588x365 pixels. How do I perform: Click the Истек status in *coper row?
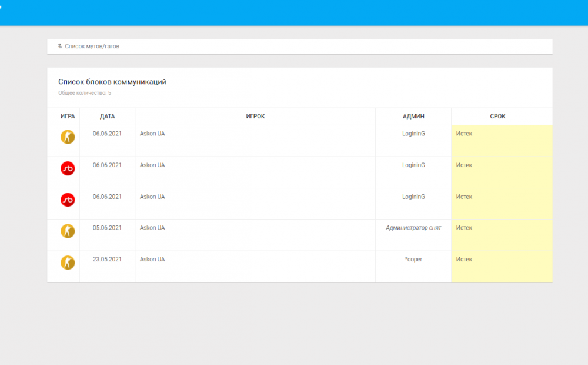tap(464, 260)
